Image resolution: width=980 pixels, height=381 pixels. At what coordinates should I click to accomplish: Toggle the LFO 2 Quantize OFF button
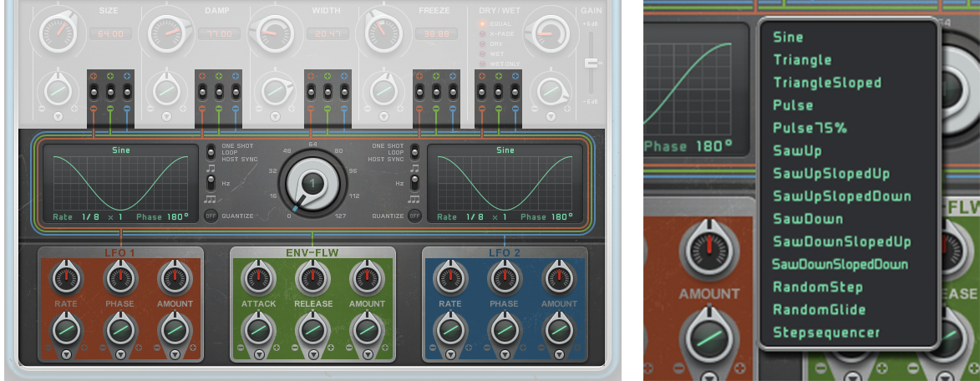pos(414,216)
